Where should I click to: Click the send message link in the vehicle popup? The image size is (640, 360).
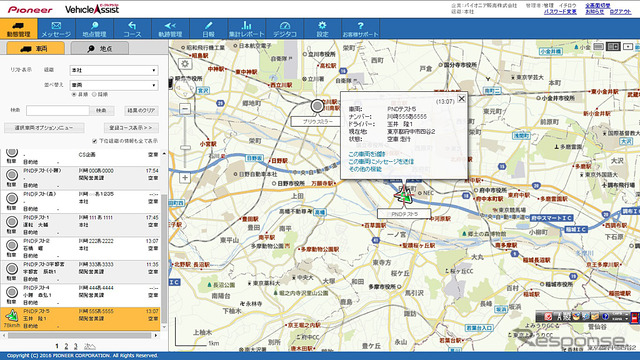tap(381, 161)
